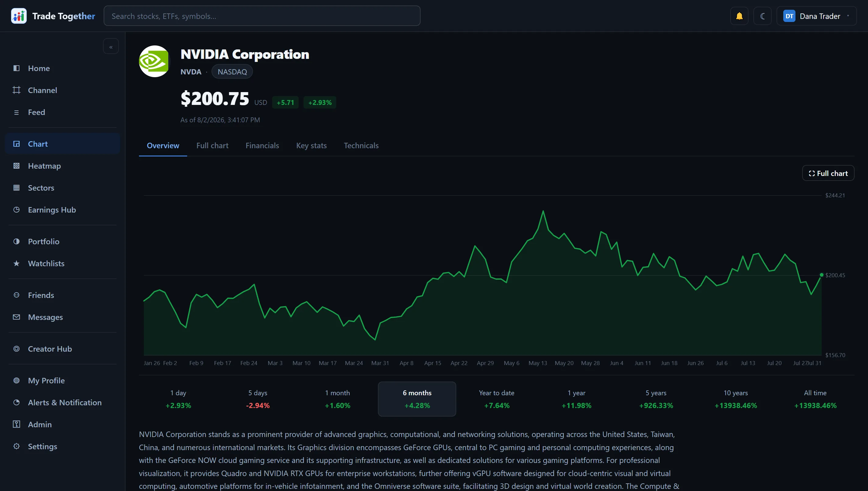Click the NASDAQ exchange badge
This screenshot has height=491, width=868.
(232, 72)
